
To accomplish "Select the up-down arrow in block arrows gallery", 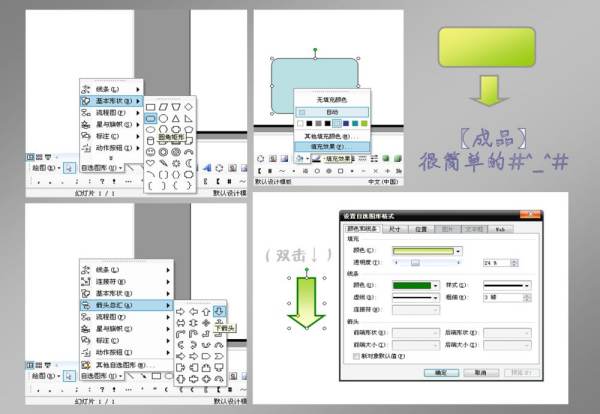I will click(193, 323).
